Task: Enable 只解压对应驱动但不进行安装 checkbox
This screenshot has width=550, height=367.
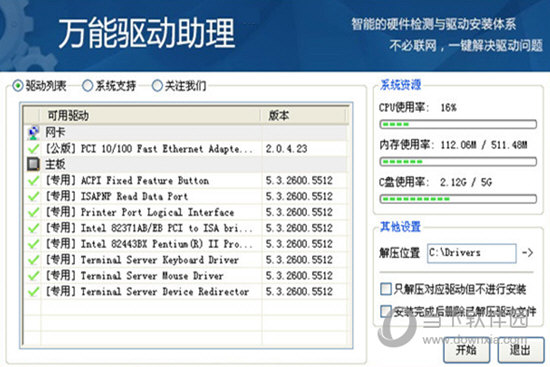Action: tap(386, 289)
